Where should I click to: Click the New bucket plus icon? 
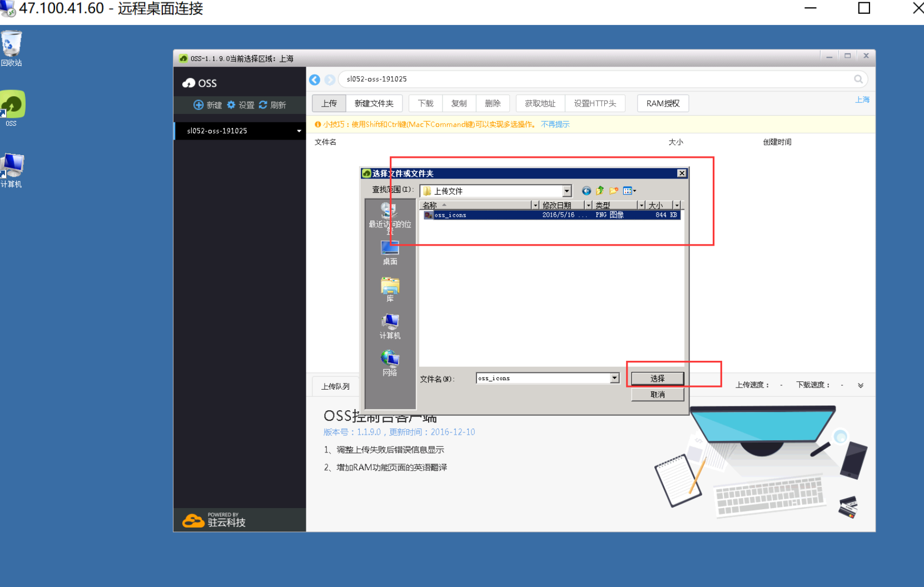coord(198,105)
